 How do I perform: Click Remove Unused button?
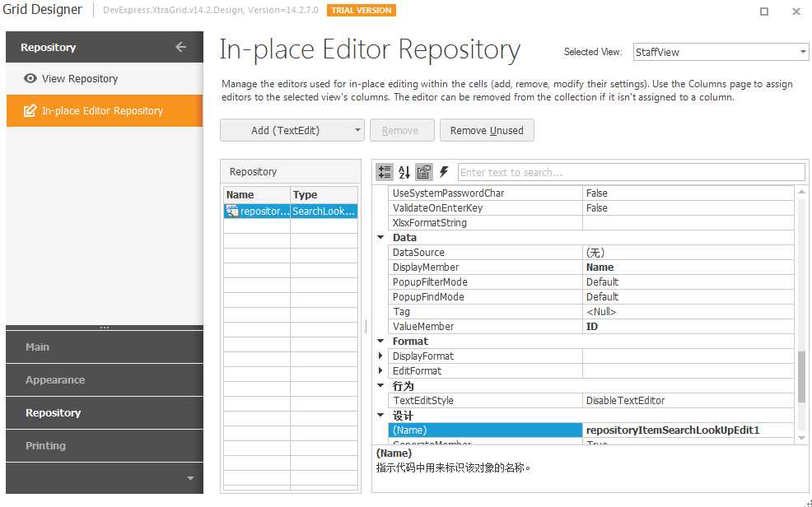[x=487, y=130]
